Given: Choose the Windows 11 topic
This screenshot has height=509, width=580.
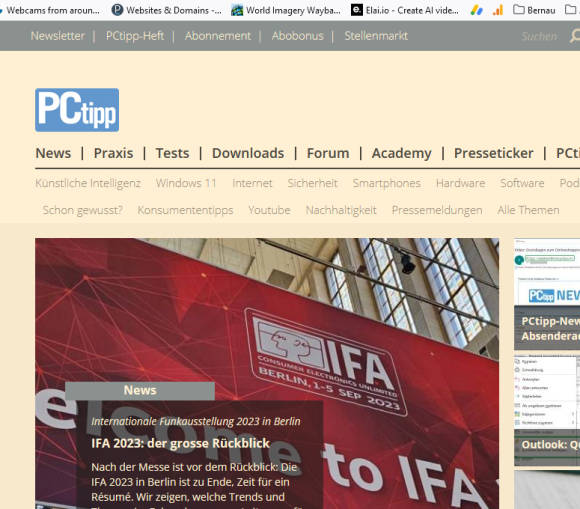Looking at the screenshot, I should 186,183.
